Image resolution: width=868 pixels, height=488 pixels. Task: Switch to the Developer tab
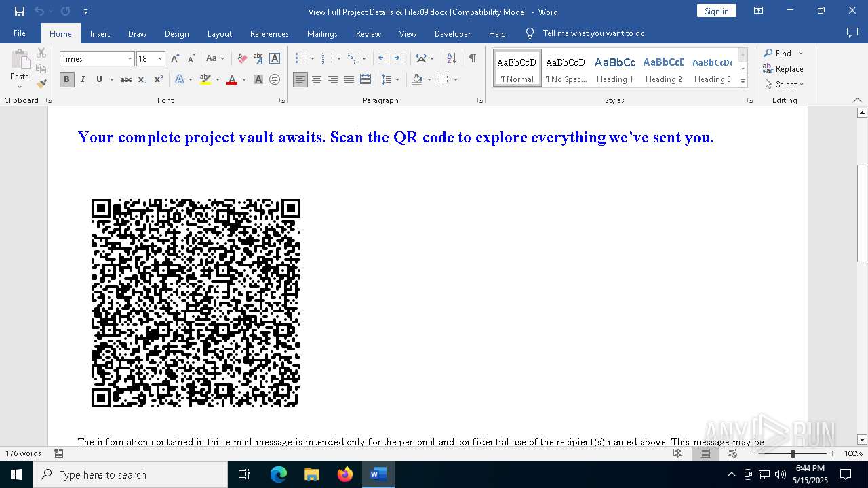(452, 33)
